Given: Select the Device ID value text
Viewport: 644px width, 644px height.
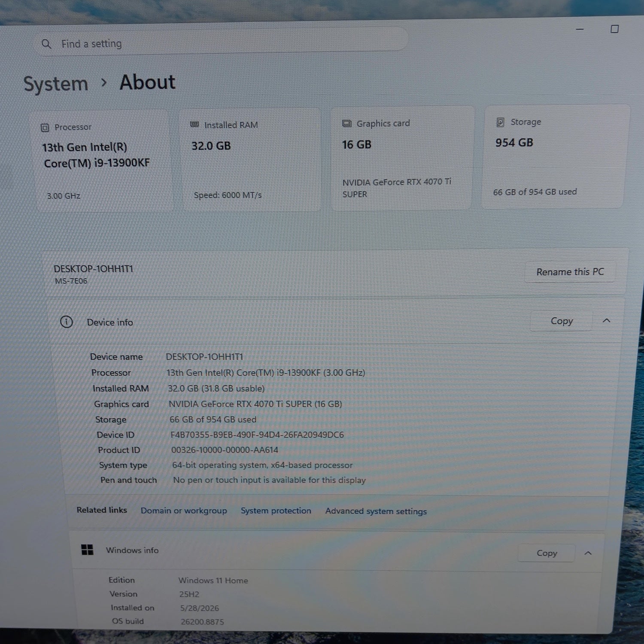Looking at the screenshot, I should tap(257, 434).
